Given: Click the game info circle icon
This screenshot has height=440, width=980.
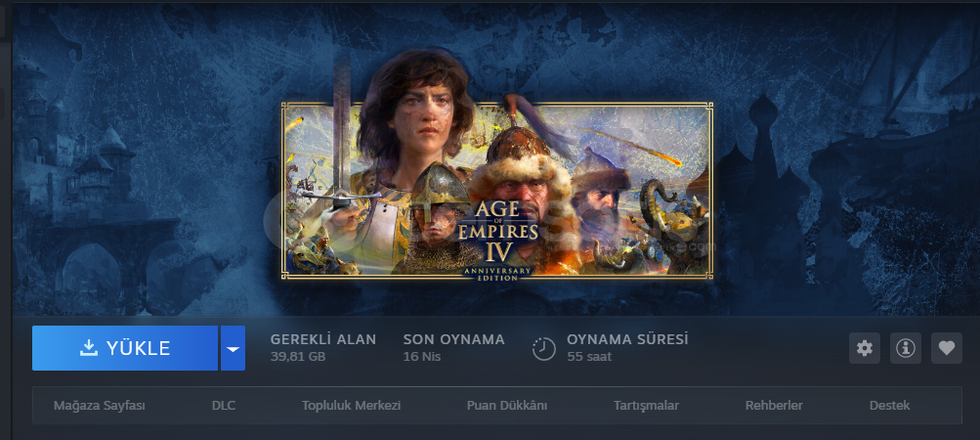Looking at the screenshot, I should tap(906, 348).
